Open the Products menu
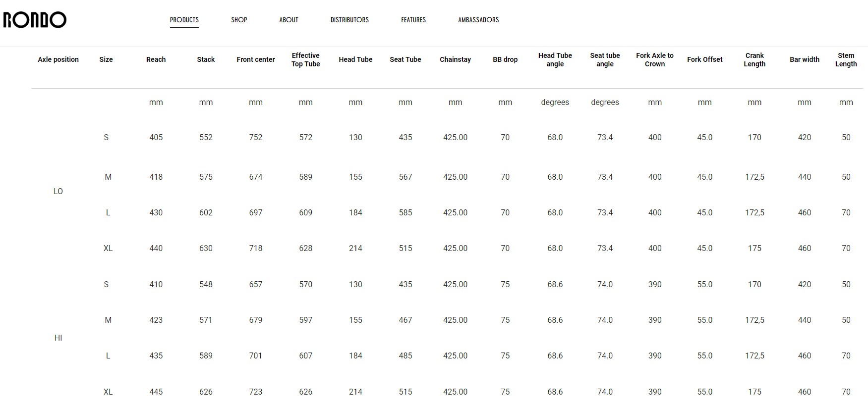 coord(184,20)
